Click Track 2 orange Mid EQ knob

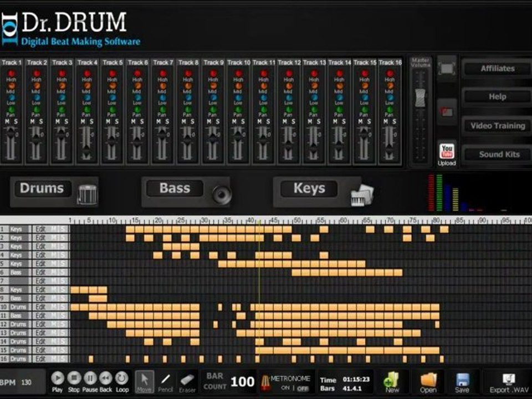point(37,86)
